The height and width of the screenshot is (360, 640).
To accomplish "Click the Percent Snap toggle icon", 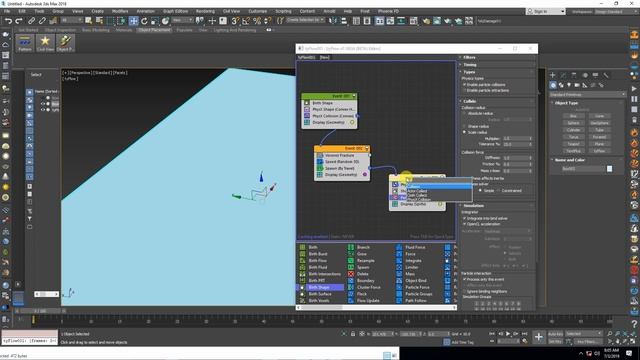I will tap(257, 21).
